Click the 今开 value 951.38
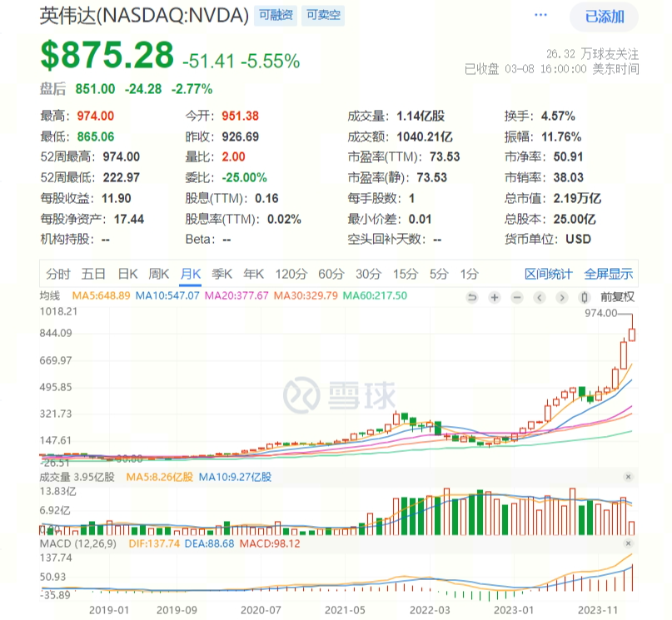This screenshot has height=620, width=672. point(241,116)
